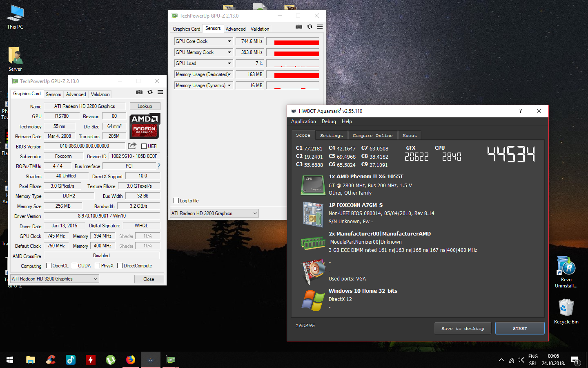Screen dimensions: 588x368
Task: Switch to Compare Online tab in Aquamark
Action: coord(373,135)
